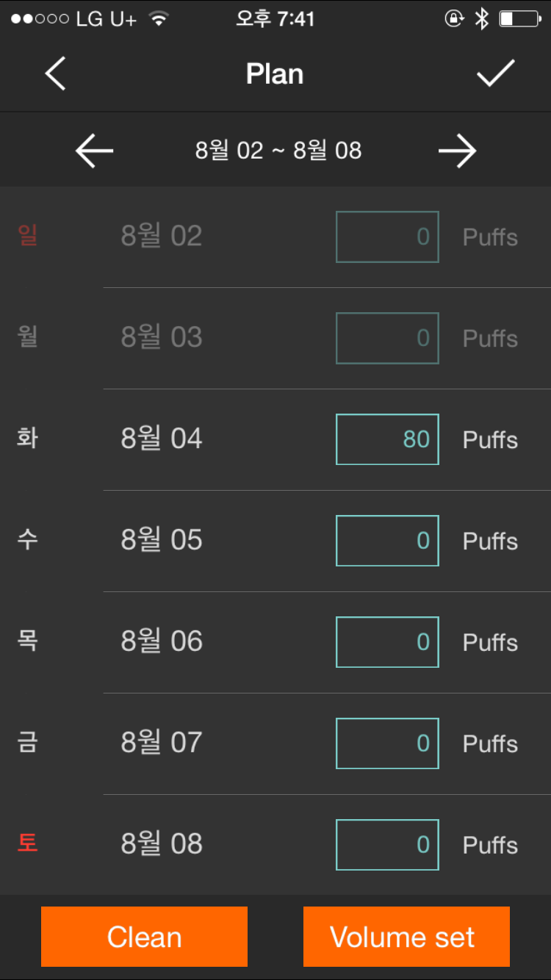Tap the Bluetooth icon in status bar

pos(481,19)
